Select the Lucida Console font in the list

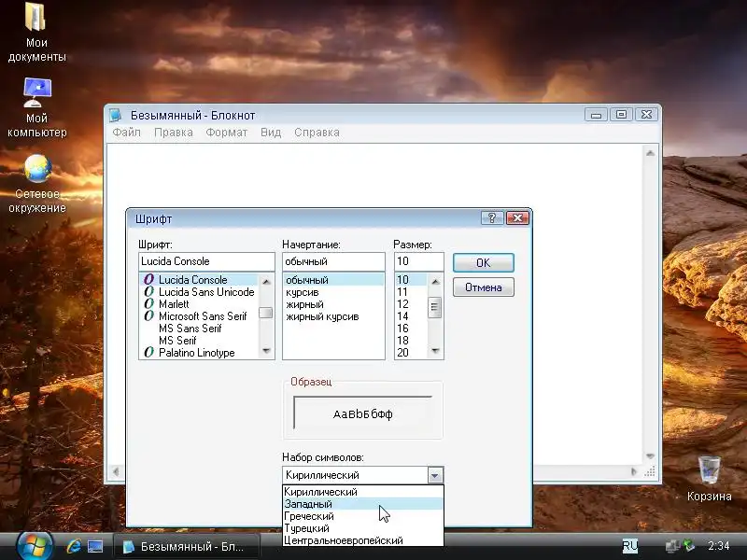(x=199, y=279)
